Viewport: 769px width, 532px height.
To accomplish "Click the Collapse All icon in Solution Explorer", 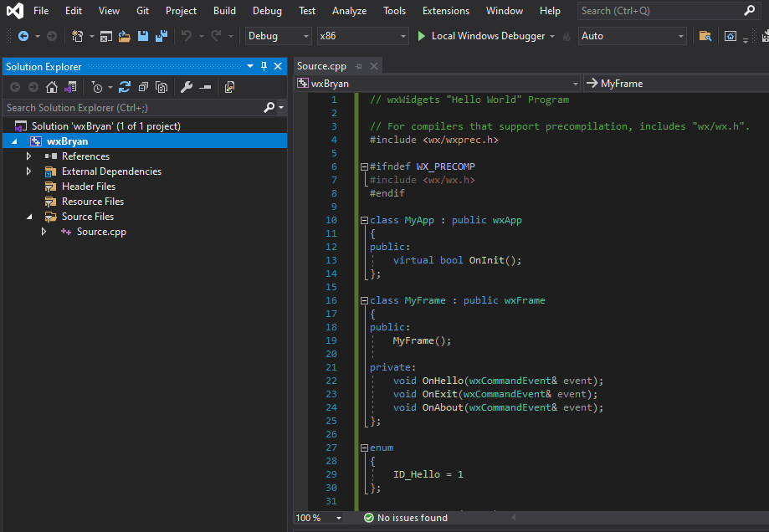I will pyautogui.click(x=143, y=87).
